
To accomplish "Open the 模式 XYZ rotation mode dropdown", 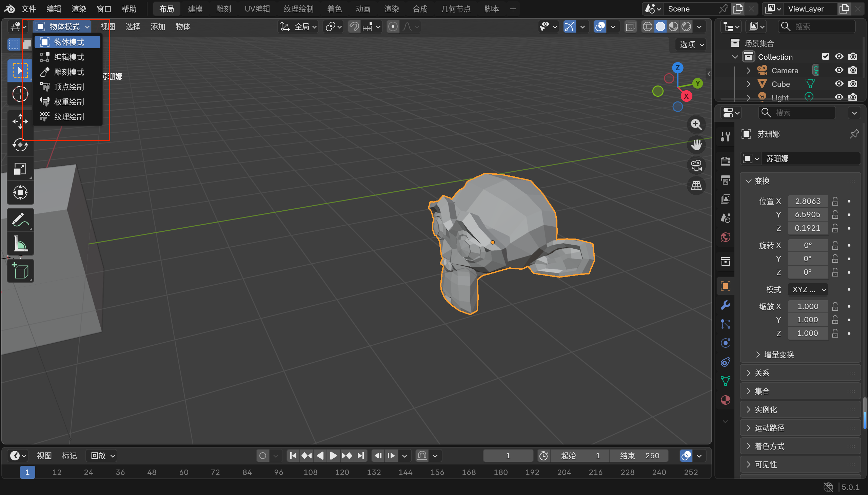I will (x=808, y=289).
